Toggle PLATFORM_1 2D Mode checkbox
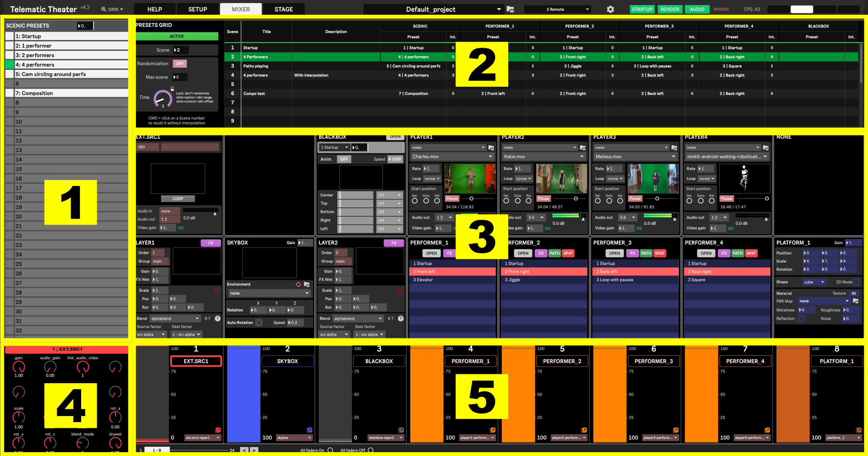 pos(857,282)
